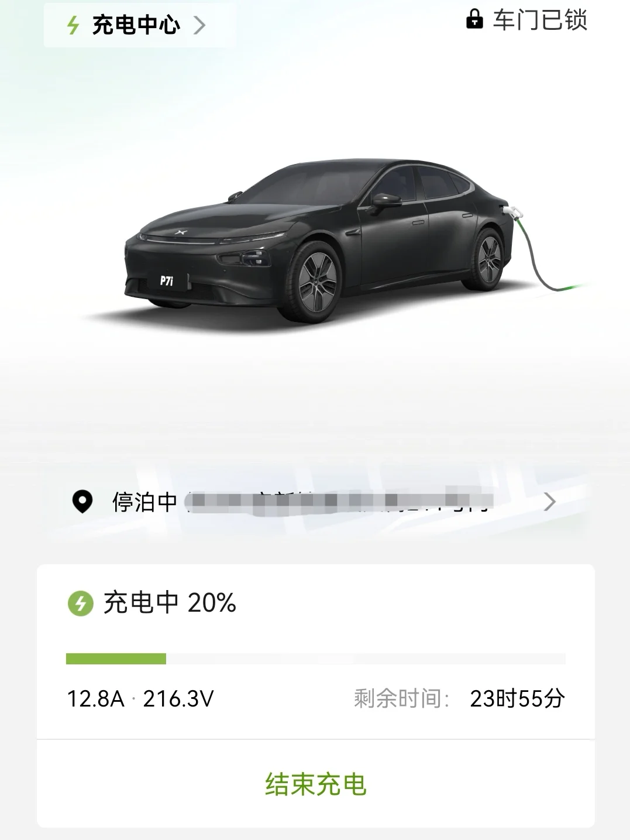Tap the green charging progress bar

116,659
